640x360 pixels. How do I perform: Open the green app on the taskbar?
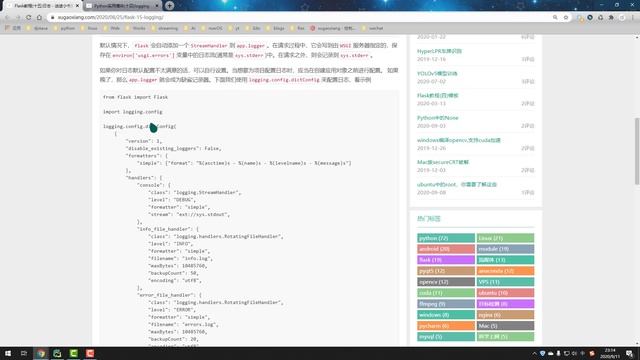point(73,353)
